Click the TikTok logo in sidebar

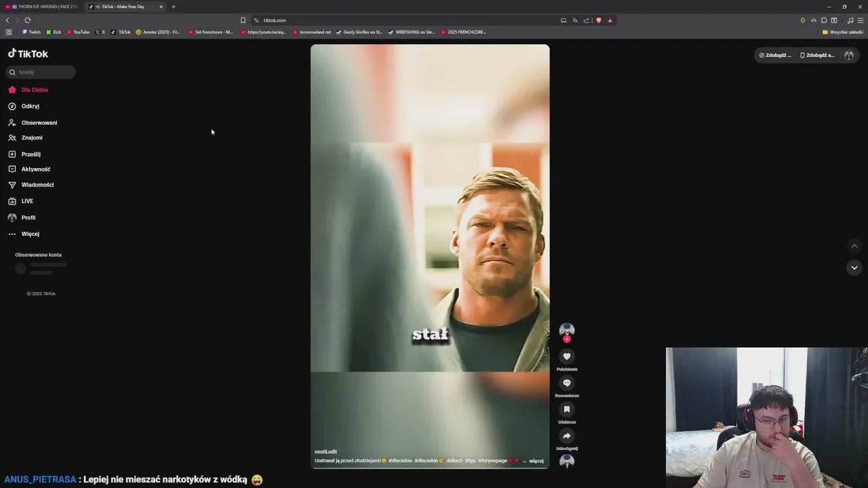click(28, 54)
